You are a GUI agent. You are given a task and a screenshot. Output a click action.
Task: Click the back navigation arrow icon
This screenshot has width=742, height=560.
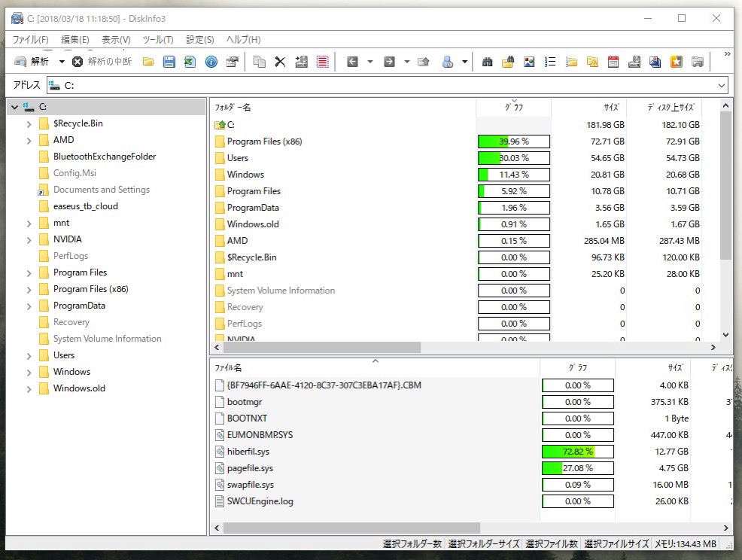352,62
